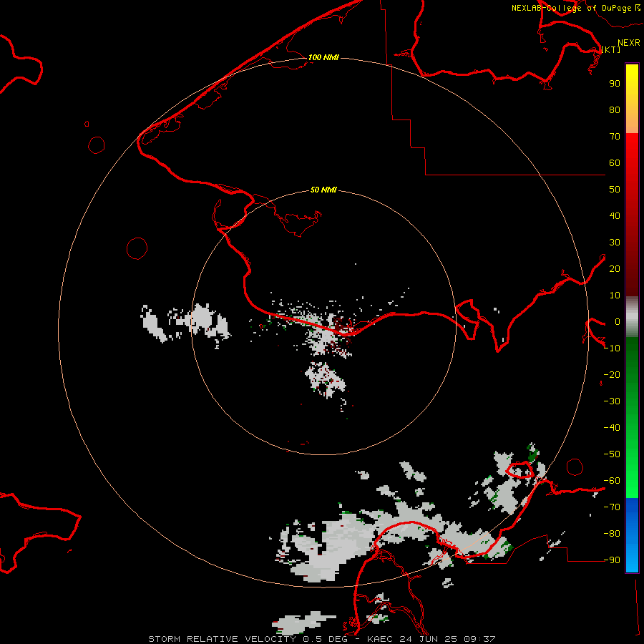
Task: Click the 'NEXR' label above color bar
Action: (x=629, y=43)
